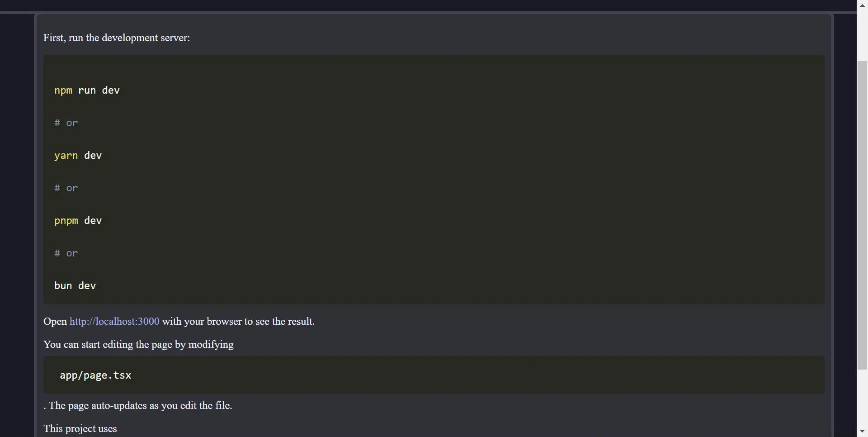868x437 pixels.
Task: Click the 'yarn dev' command line
Action: pyautogui.click(x=78, y=156)
